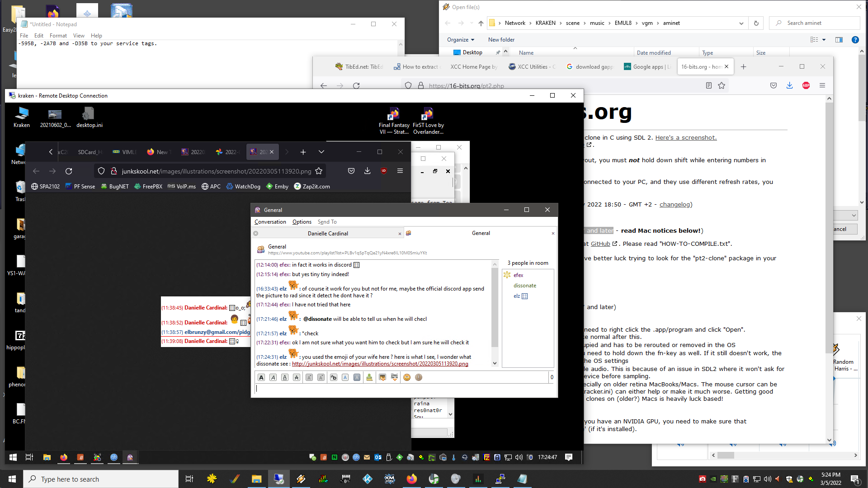Open the changelog link on 16-bits.org
868x488 pixels.
pos(675,205)
